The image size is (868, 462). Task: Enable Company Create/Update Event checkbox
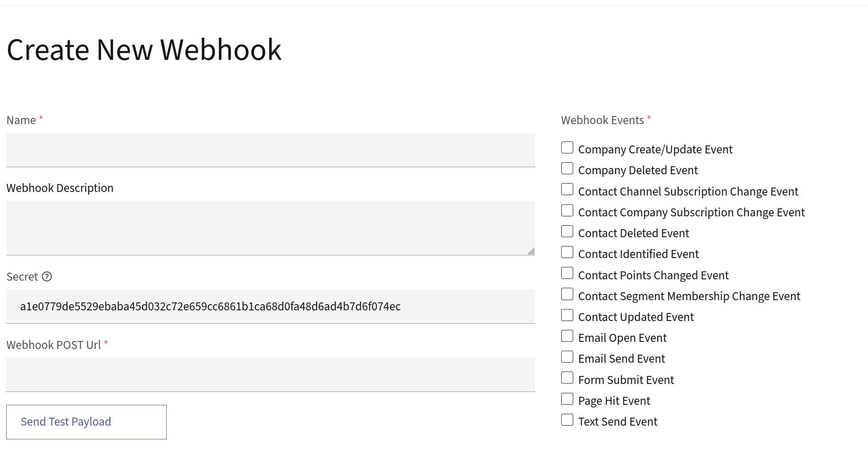567,148
